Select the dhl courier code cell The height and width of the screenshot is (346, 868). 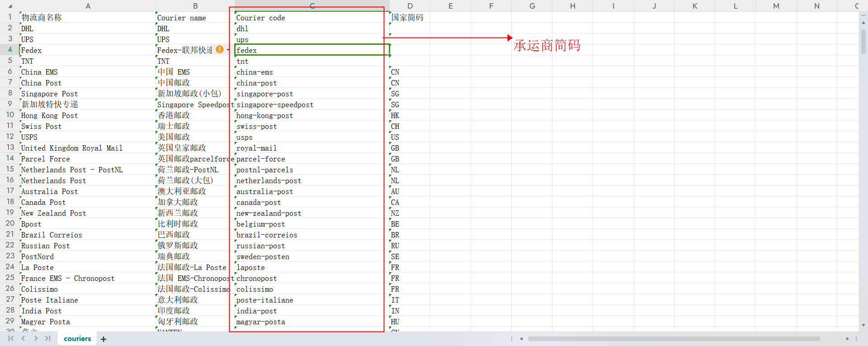[x=312, y=28]
